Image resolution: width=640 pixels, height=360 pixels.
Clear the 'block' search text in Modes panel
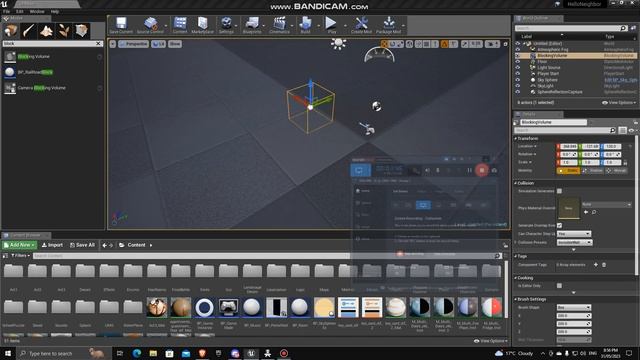pyautogui.click(x=98, y=43)
